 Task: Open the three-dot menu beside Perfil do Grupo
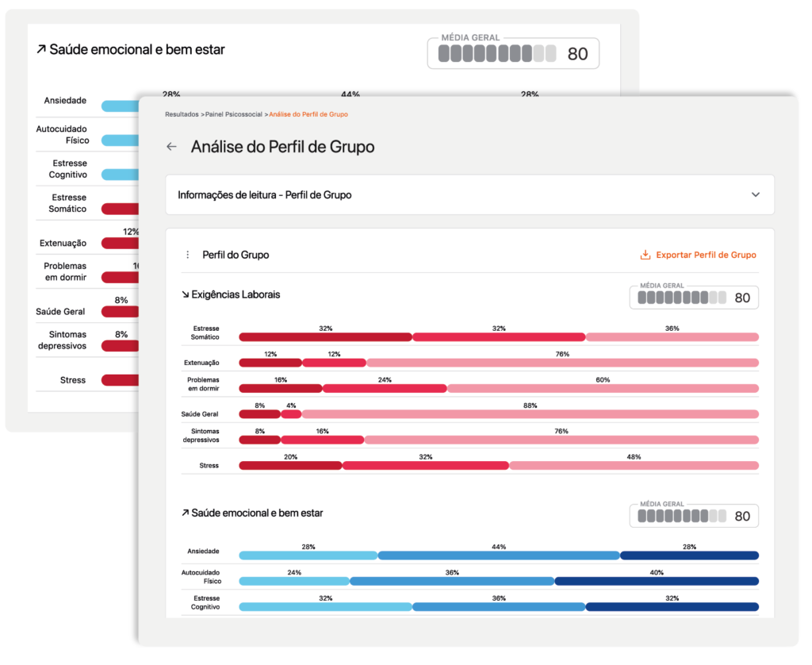[187, 255]
